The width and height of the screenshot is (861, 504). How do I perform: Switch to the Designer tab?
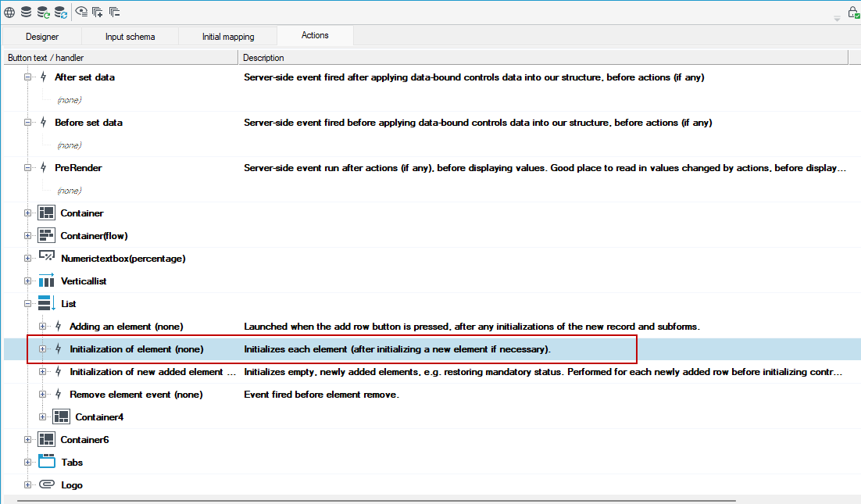[x=42, y=36]
